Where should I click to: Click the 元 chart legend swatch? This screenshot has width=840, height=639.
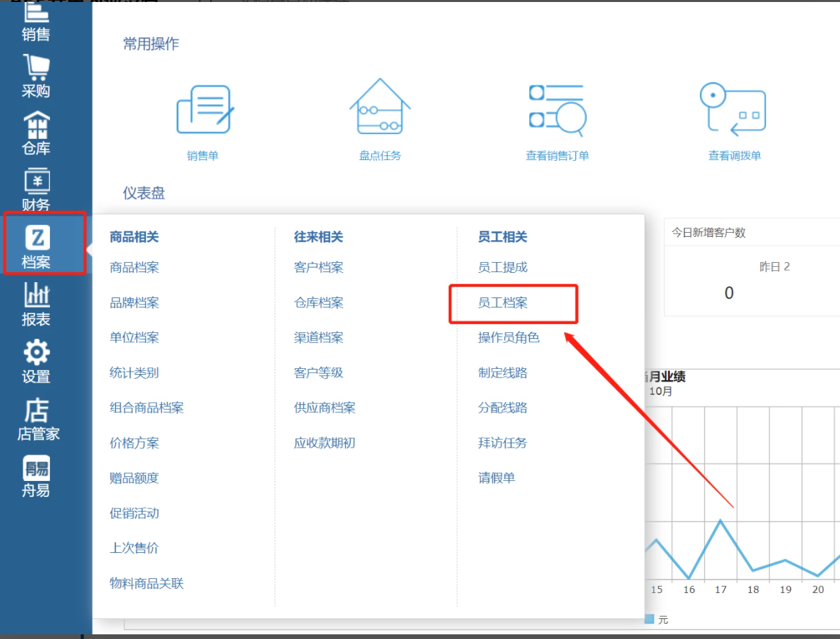[x=649, y=620]
